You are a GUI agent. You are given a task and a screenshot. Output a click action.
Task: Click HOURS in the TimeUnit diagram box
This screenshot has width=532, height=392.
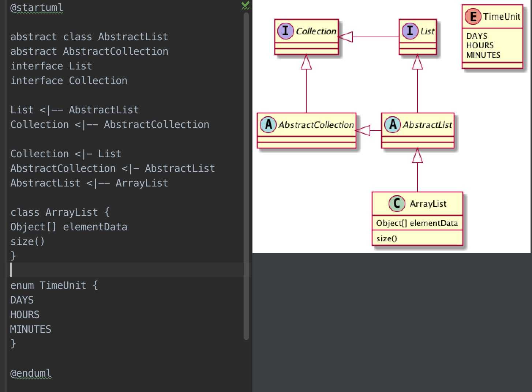pyautogui.click(x=480, y=45)
